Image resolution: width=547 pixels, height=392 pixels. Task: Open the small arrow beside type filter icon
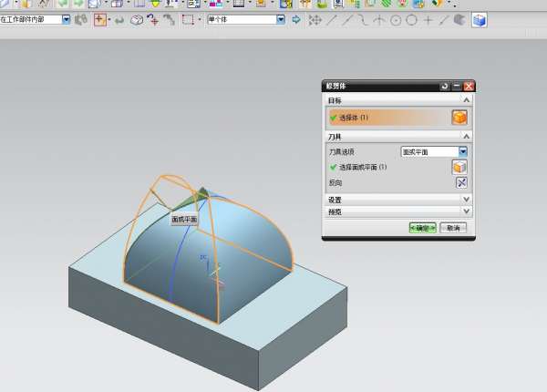pos(109,20)
